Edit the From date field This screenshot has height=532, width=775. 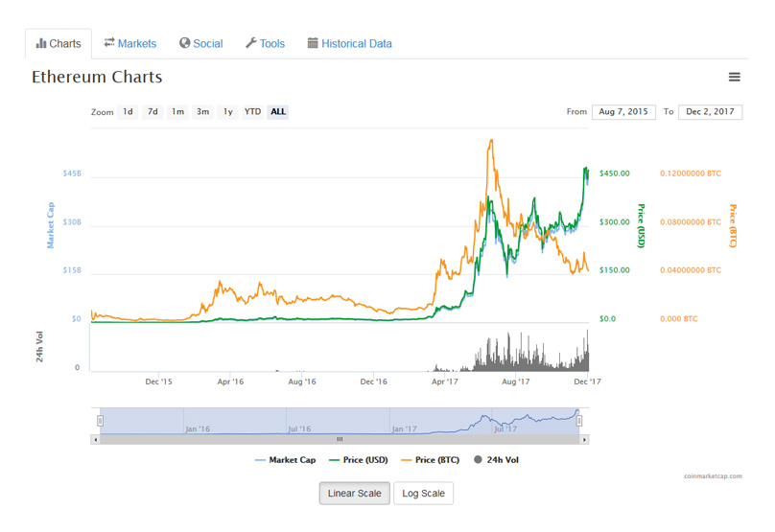point(623,112)
